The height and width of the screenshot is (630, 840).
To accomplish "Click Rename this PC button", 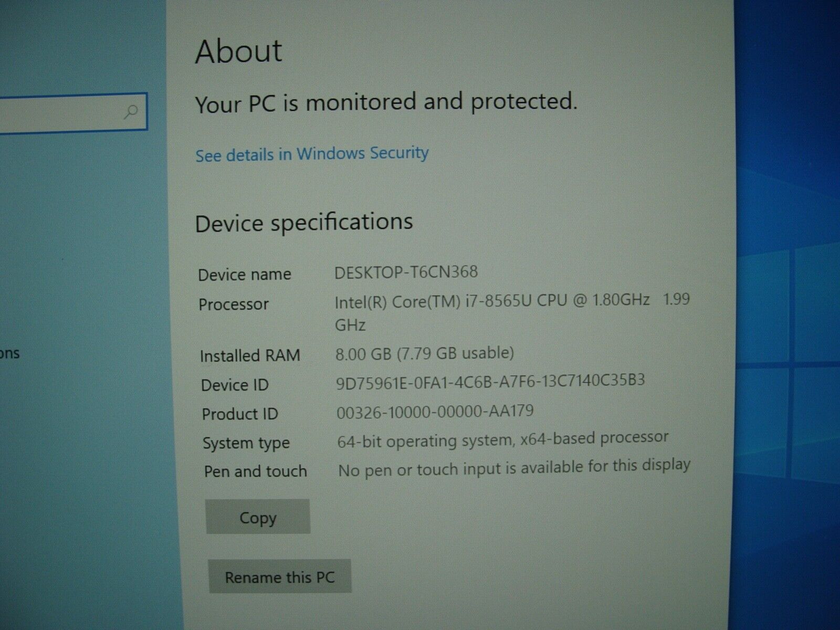I will pyautogui.click(x=280, y=577).
